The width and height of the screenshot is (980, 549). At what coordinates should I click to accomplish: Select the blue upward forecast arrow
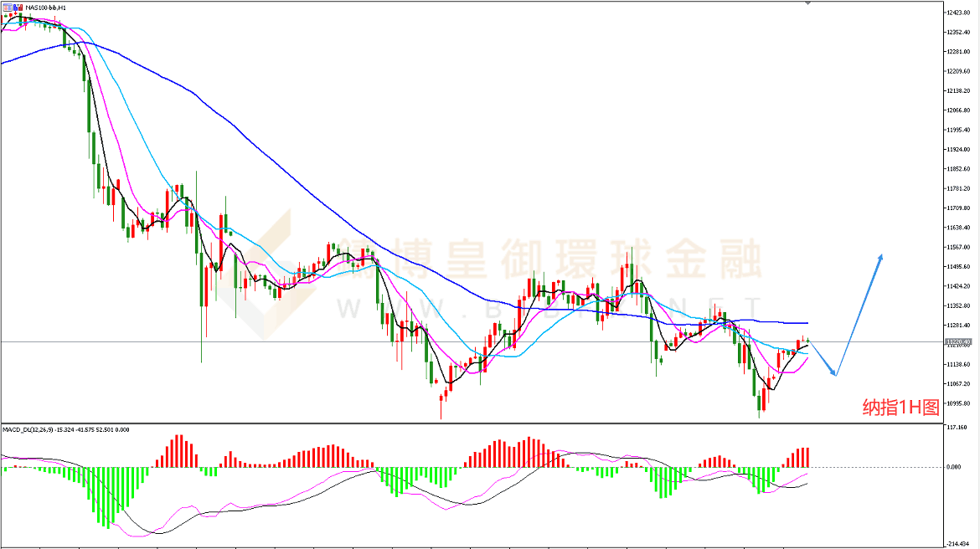pyautogui.click(x=859, y=314)
